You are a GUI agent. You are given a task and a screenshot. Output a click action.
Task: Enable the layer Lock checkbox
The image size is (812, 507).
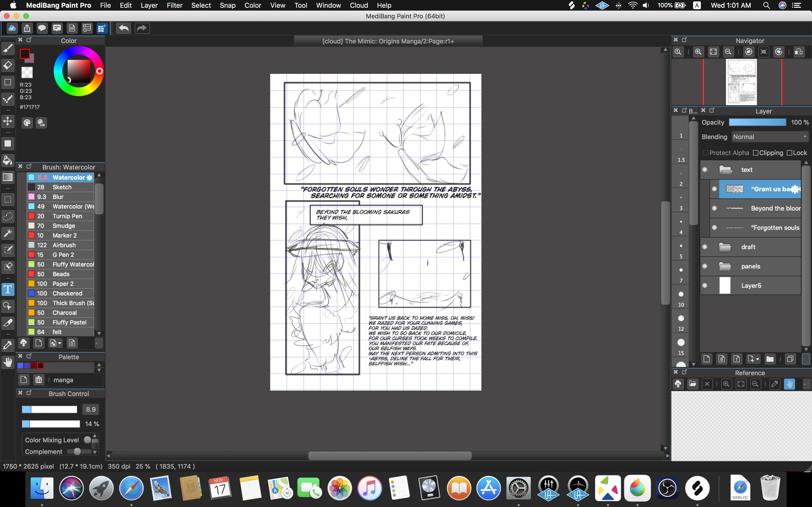(790, 153)
